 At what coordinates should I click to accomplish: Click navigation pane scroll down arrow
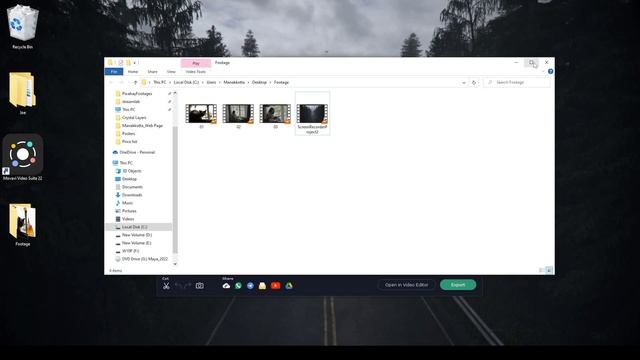(x=176, y=264)
